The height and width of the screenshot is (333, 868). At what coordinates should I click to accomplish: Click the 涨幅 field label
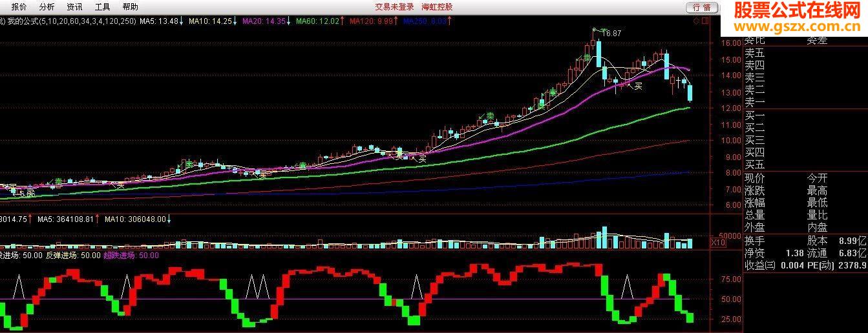754,203
